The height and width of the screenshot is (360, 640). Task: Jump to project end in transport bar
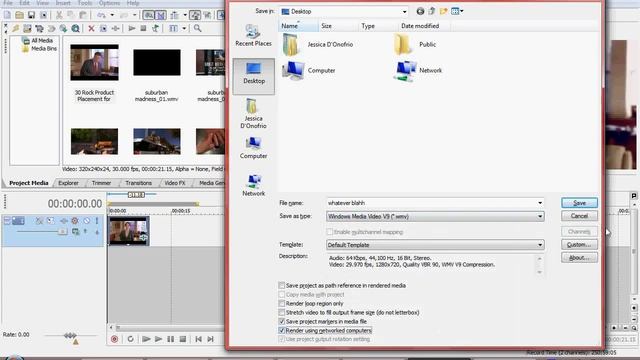click(x=211, y=339)
